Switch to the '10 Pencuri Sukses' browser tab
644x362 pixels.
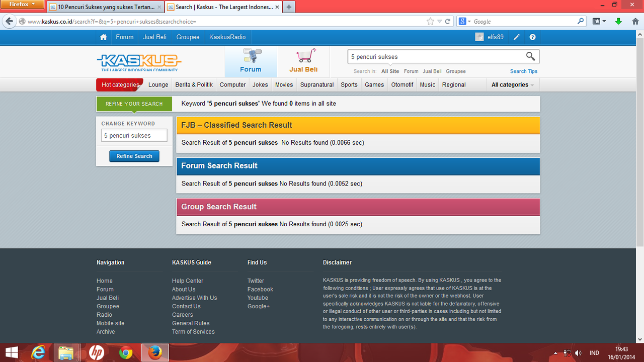click(105, 7)
